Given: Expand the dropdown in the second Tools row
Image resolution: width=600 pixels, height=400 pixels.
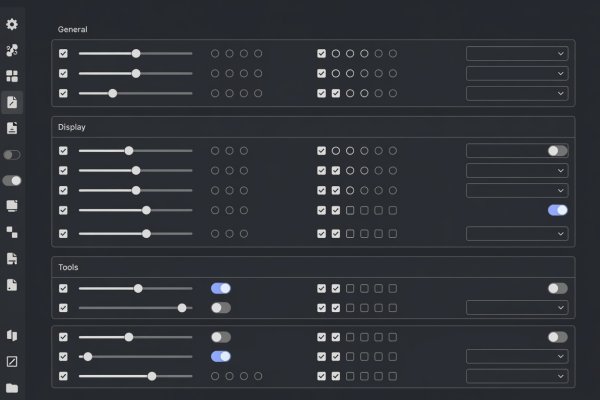Looking at the screenshot, I should (517, 308).
